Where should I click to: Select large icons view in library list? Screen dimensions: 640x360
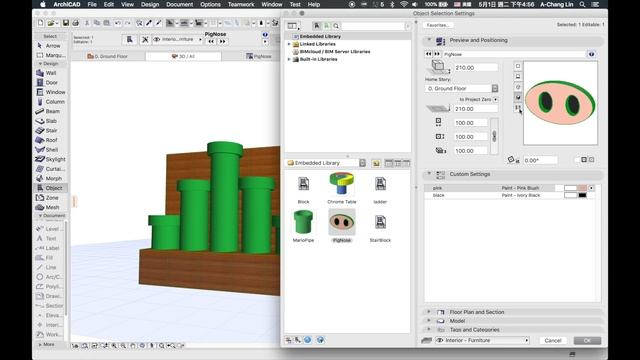click(x=389, y=163)
